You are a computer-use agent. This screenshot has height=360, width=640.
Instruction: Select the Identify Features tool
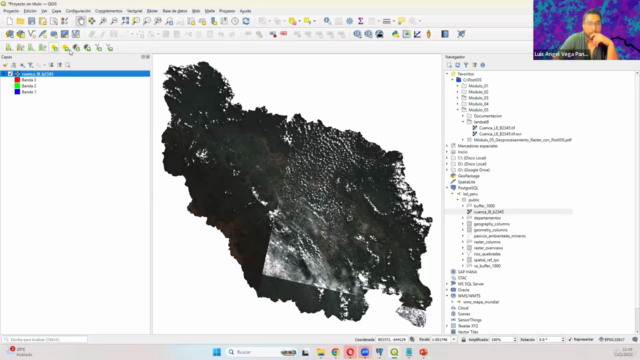[x=327, y=21]
